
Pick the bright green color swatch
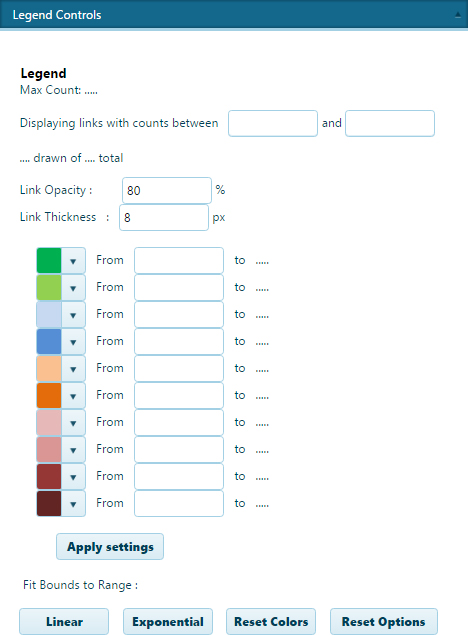[x=49, y=261]
